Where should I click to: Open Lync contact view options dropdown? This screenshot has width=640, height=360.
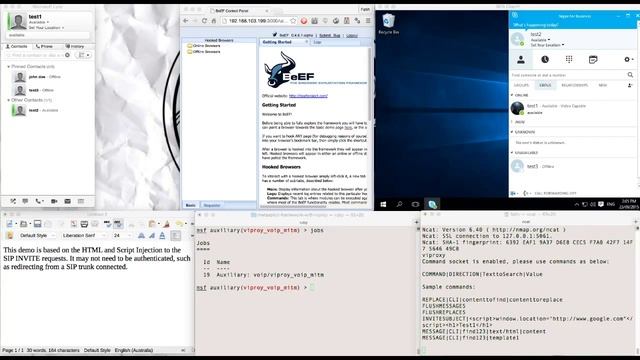pyautogui.click(x=84, y=55)
